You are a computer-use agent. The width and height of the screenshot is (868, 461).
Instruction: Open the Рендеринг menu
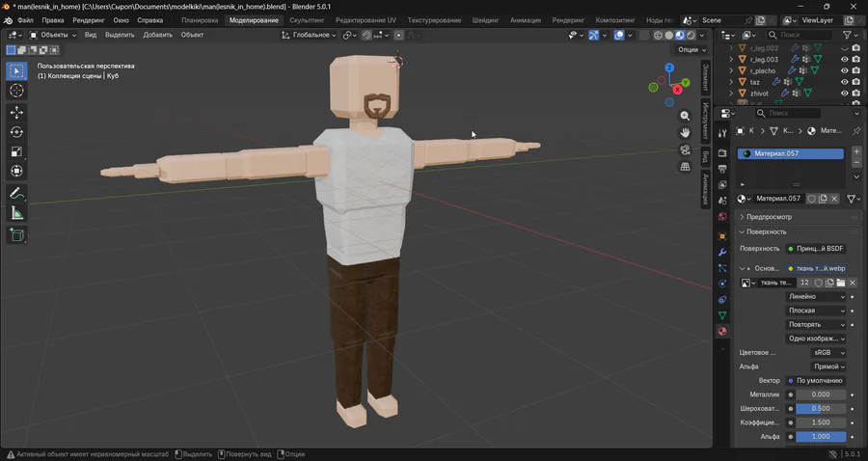89,20
